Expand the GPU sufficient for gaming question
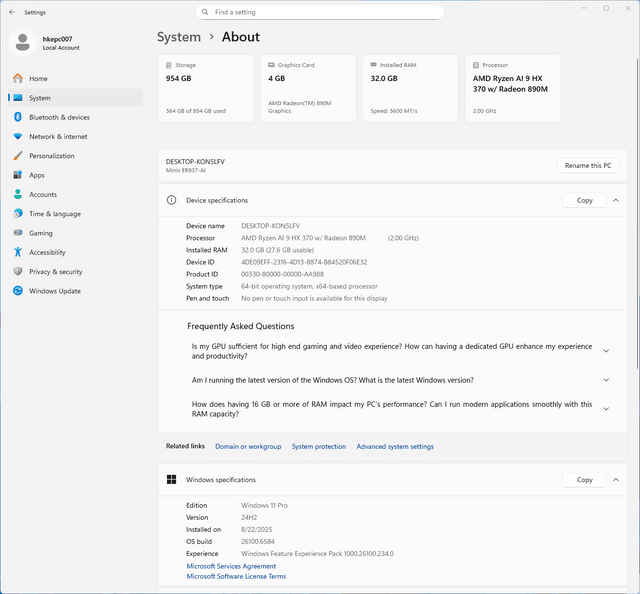 pos(606,351)
